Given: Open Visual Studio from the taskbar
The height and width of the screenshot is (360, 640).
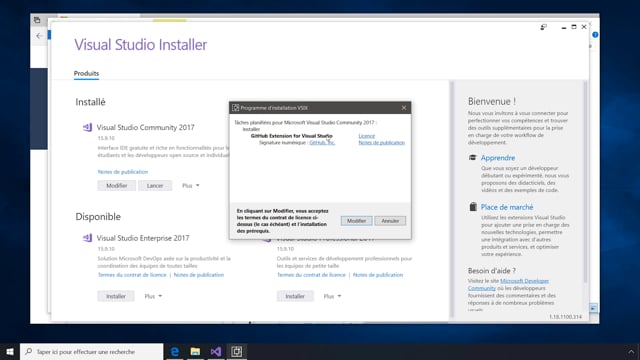Looking at the screenshot, I should click(216, 351).
